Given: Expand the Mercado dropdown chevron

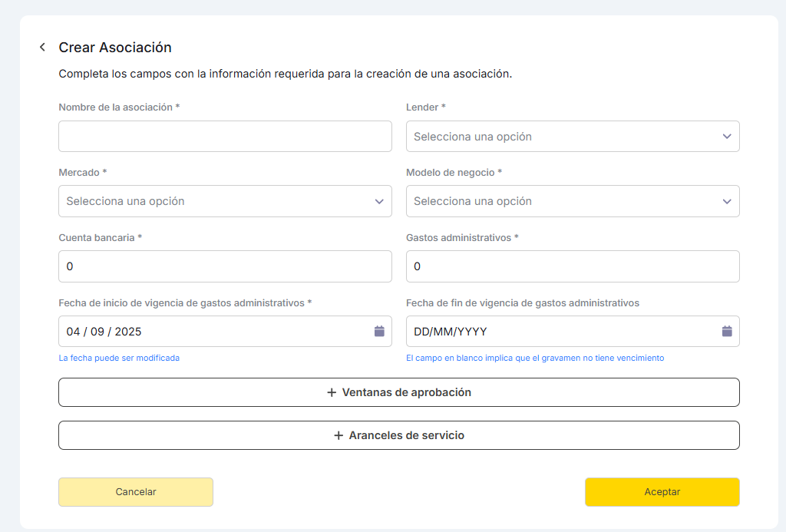Looking at the screenshot, I should [x=379, y=201].
